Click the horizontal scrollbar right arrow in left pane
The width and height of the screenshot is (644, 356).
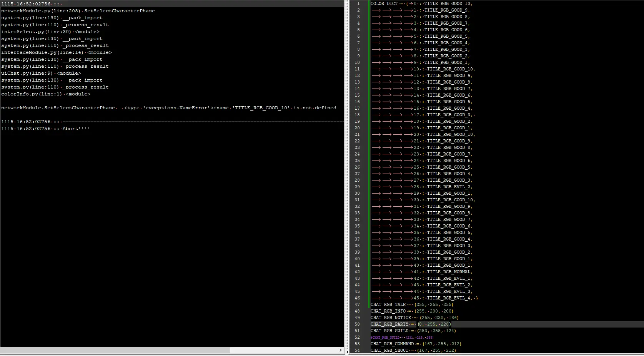(340, 350)
